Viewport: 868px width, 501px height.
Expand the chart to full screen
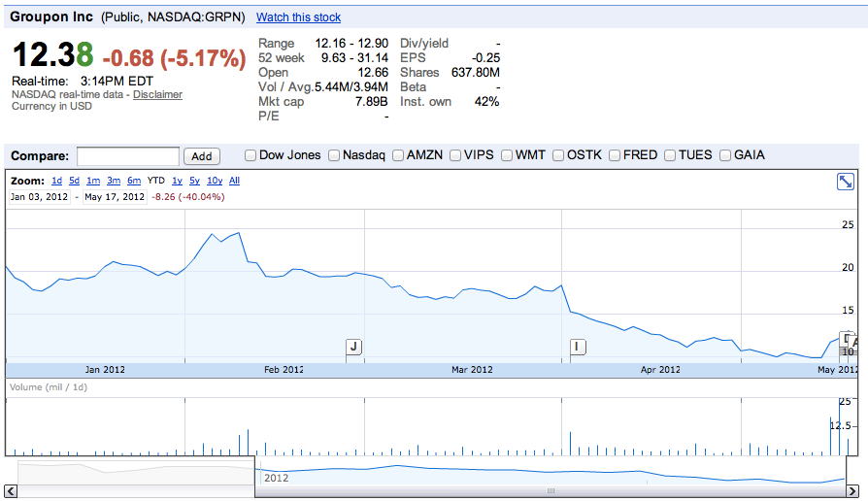[845, 182]
